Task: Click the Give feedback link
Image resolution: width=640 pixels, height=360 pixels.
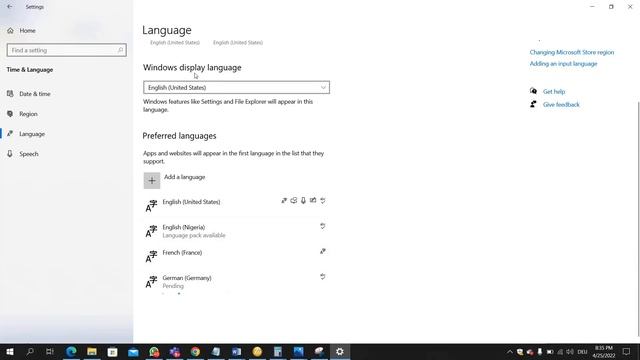Action: [x=561, y=104]
